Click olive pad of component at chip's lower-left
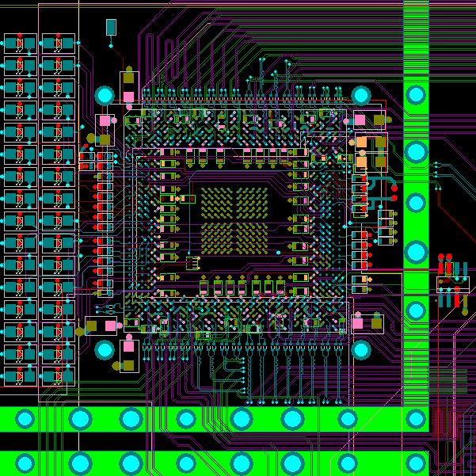476x476 pixels. [92, 326]
